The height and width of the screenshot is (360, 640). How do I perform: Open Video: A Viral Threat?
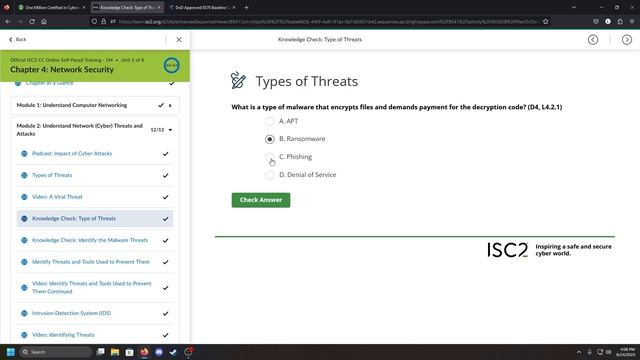tap(57, 197)
